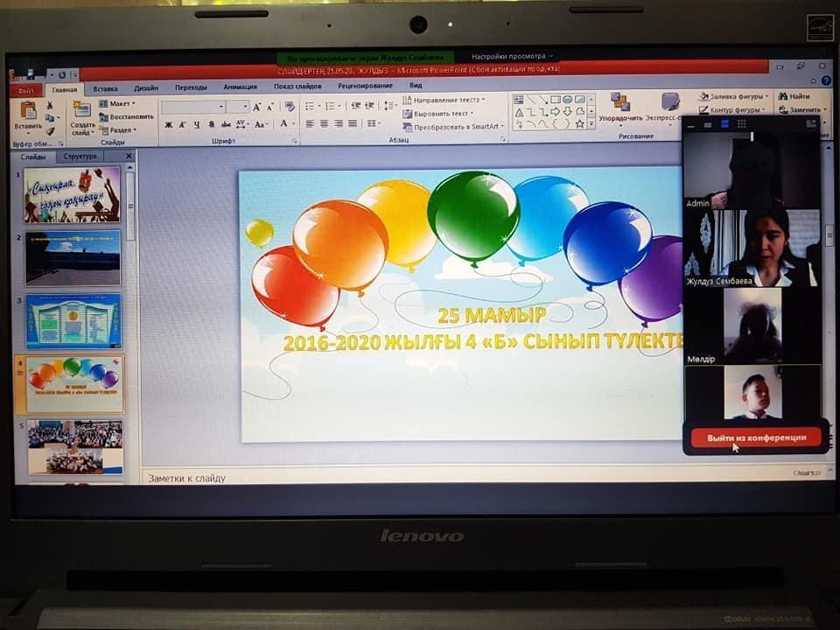
Task: Open Заливка фигуры shape fill
Action: [x=734, y=96]
